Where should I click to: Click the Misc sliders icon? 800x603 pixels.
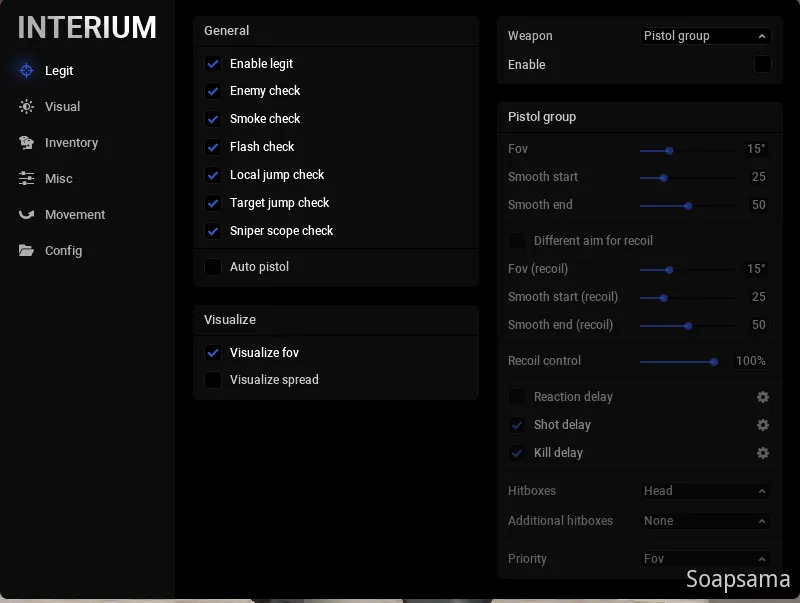click(x=27, y=179)
